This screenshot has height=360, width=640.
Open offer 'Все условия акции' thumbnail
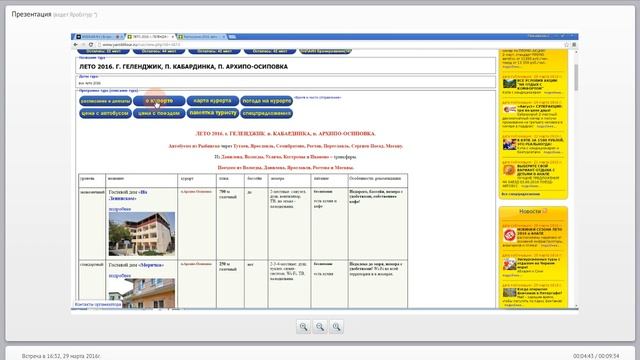pos(509,84)
